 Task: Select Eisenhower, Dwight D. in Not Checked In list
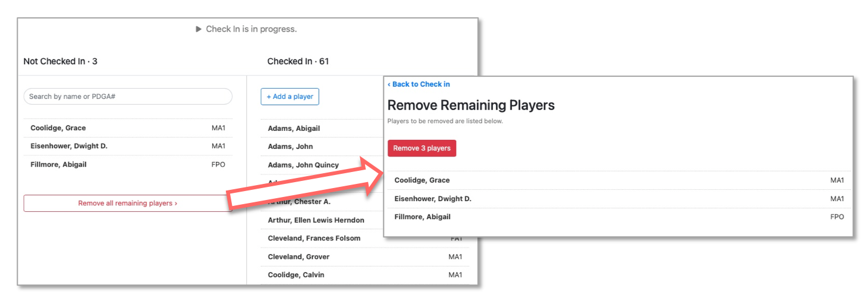tap(128, 146)
